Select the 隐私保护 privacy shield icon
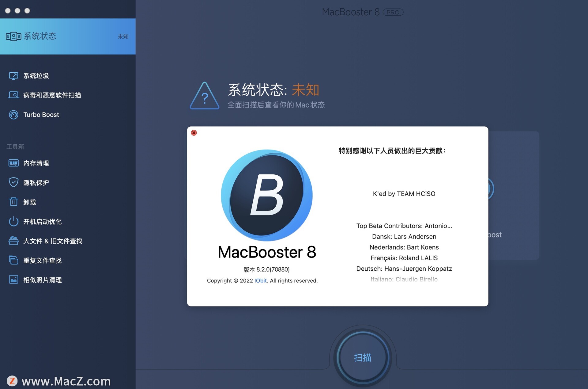Image resolution: width=588 pixels, height=389 pixels. pos(13,182)
